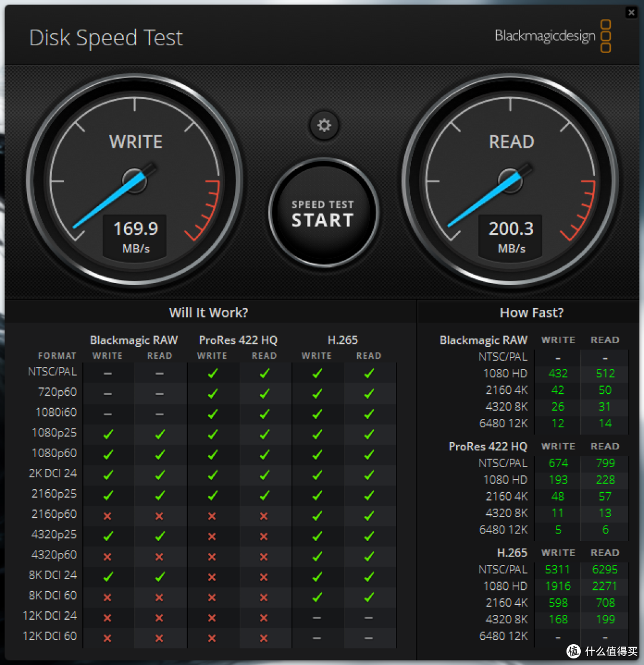Select the 4320p60 format row label
The width and height of the screenshot is (644, 665).
coord(54,555)
